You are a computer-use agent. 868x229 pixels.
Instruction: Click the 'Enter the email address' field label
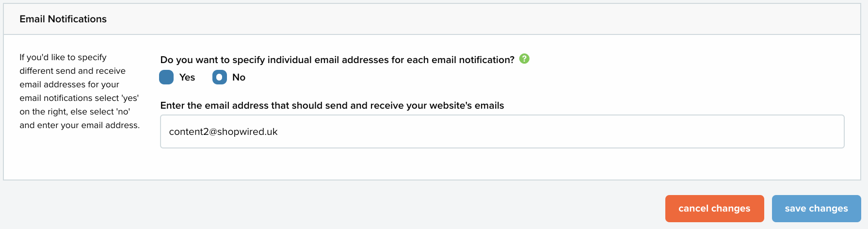332,105
